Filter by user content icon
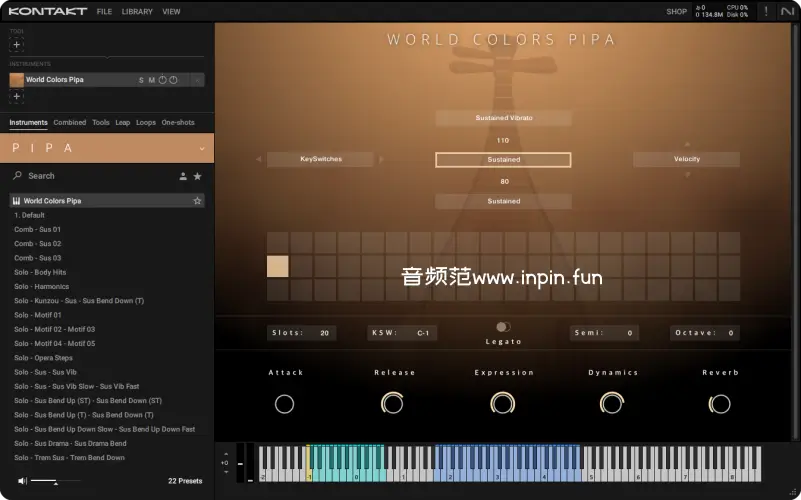 [x=183, y=176]
